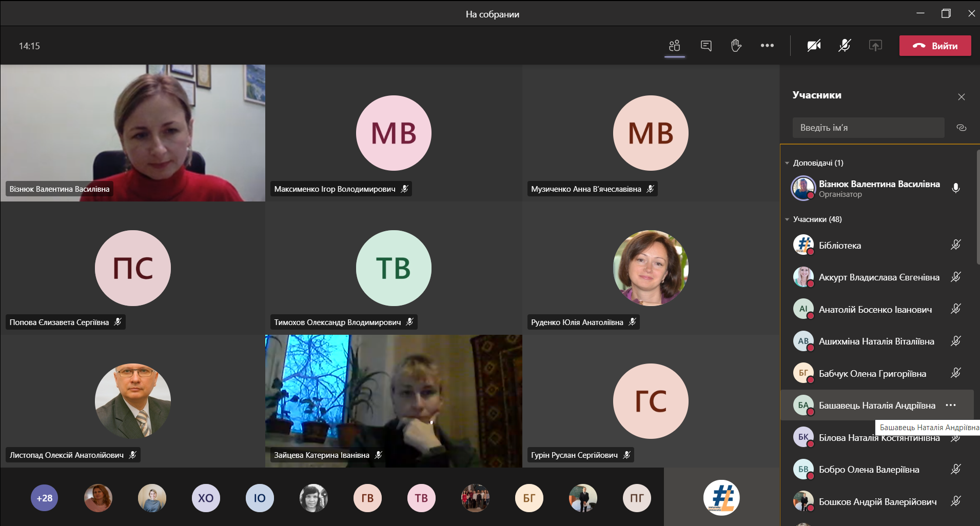Close the Учасники panel

(x=962, y=97)
